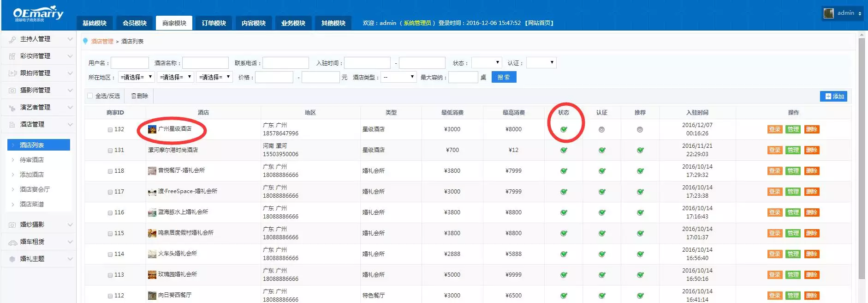The height and width of the screenshot is (303, 868).
Task: Check the box for merchant 132
Action: click(x=110, y=130)
